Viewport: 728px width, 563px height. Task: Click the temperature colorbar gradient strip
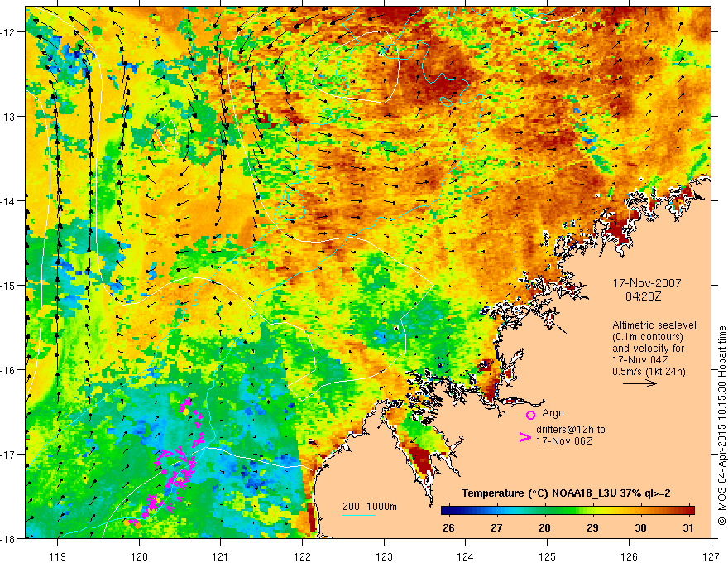pos(568,511)
